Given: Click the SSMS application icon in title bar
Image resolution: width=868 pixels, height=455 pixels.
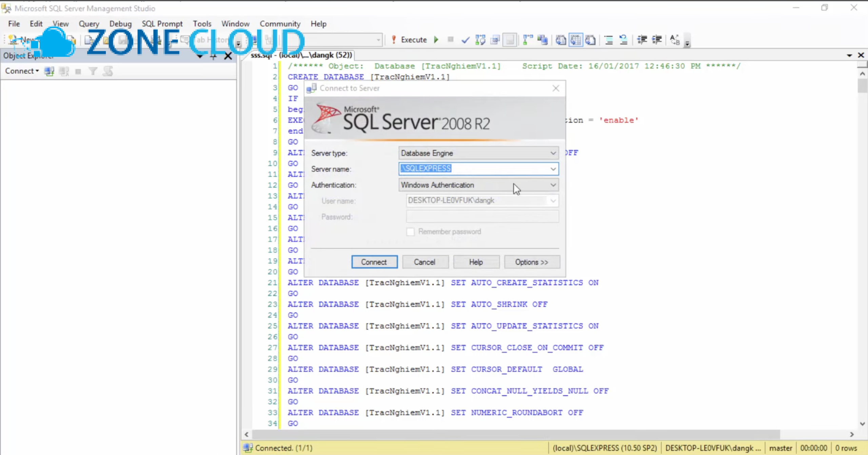Looking at the screenshot, I should tap(6, 8).
